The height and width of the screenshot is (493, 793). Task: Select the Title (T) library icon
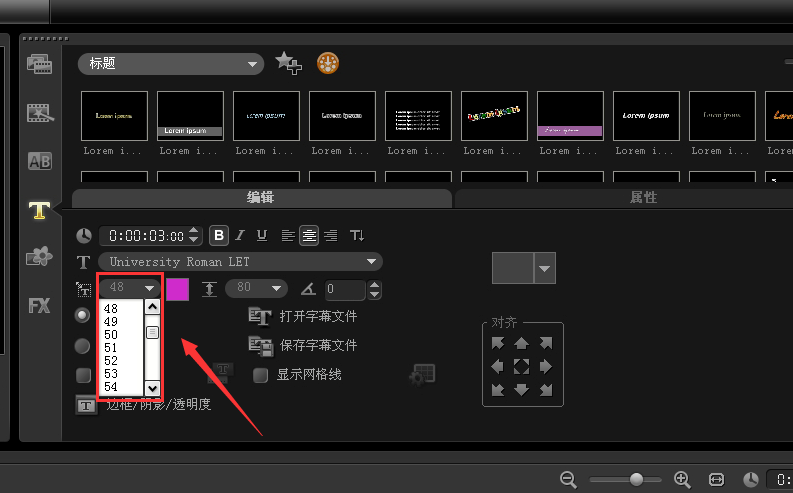[39, 210]
